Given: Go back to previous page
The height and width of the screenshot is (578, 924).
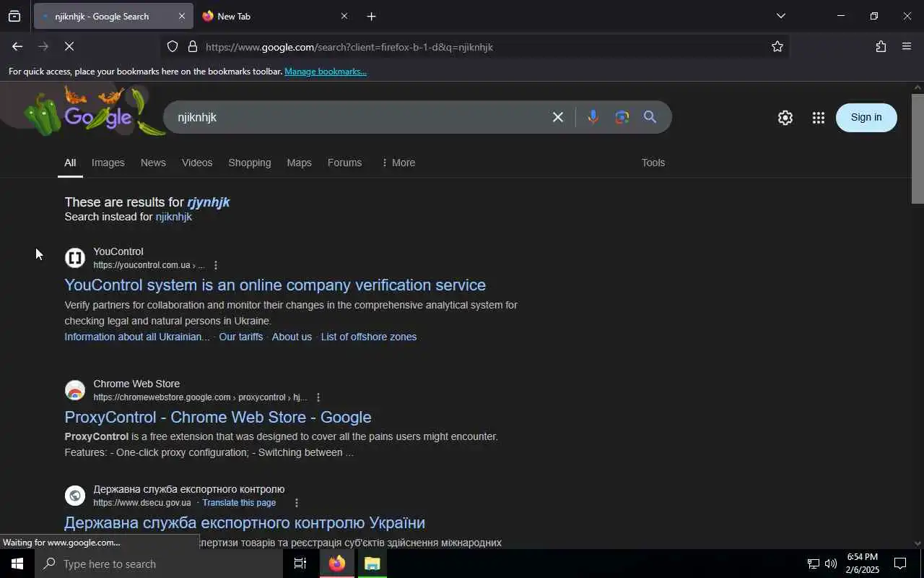Looking at the screenshot, I should point(17,46).
